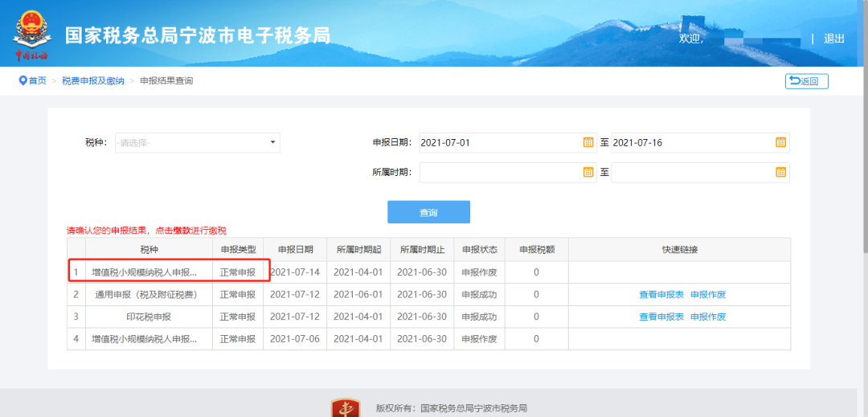Click 申报成功 status in 印花税申报 row

479,317
